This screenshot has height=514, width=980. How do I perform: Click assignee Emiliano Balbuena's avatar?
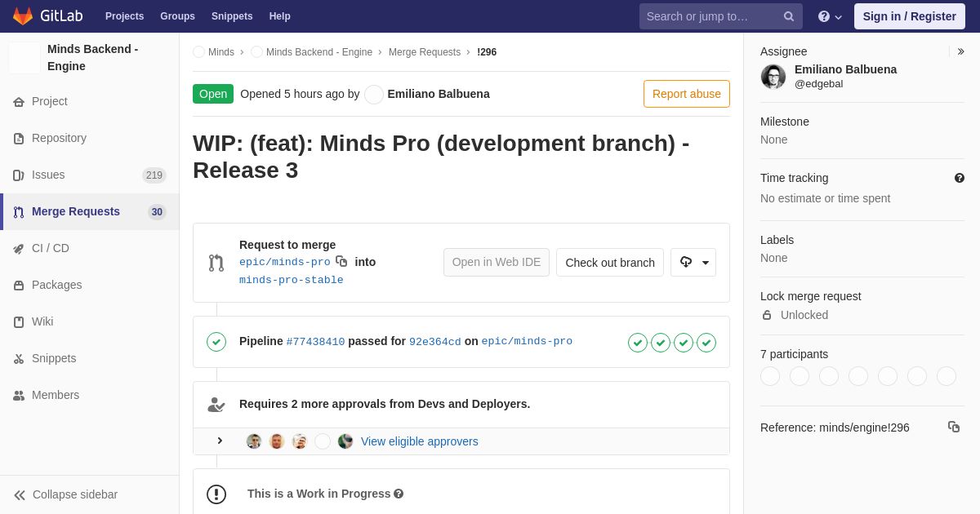tap(773, 77)
